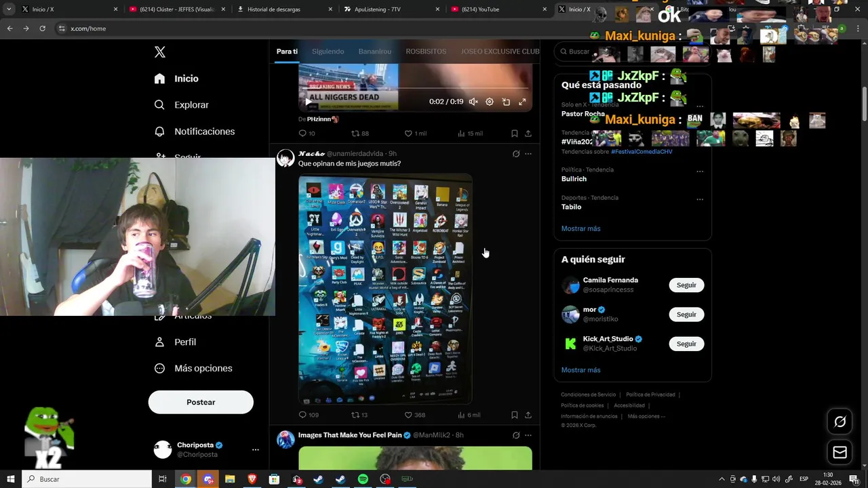This screenshot has width=868, height=488.
Task: Open the floating messages envelope button
Action: click(x=840, y=453)
